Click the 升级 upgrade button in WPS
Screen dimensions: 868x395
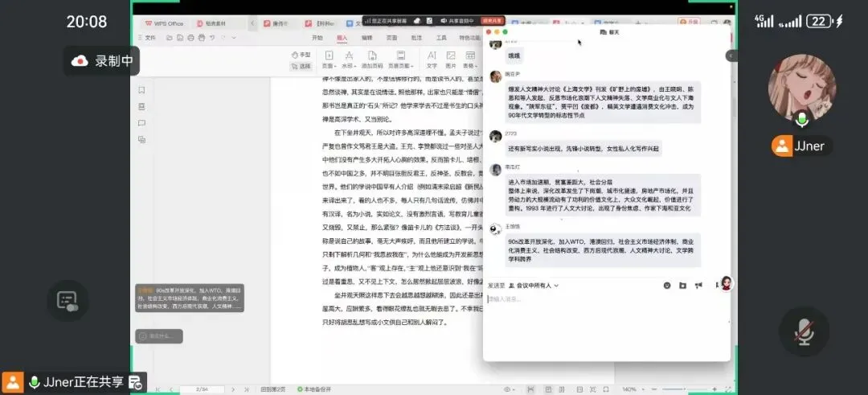coord(690,23)
